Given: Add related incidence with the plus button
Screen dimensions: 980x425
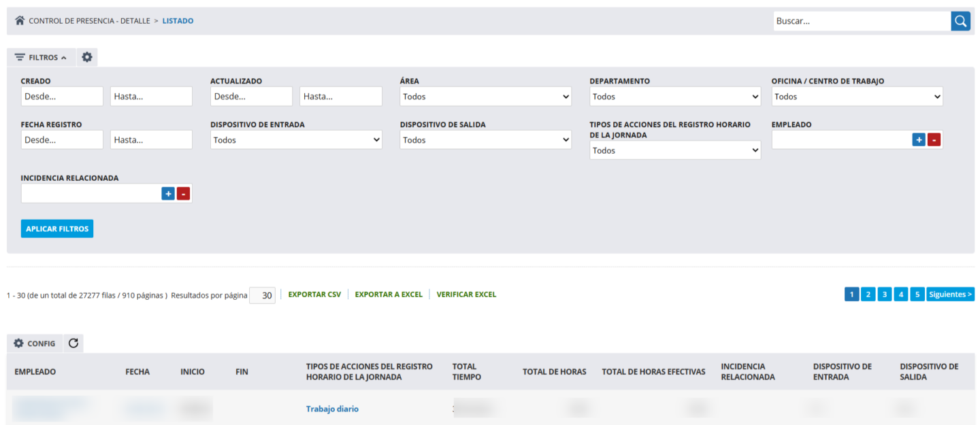Looking at the screenshot, I should pyautogui.click(x=168, y=194).
